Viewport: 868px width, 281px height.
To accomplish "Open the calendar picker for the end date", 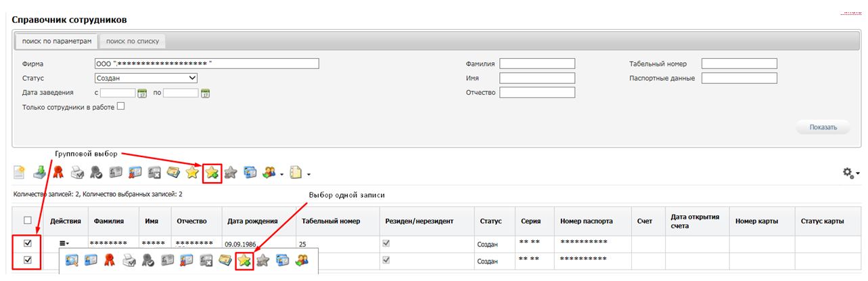I will coord(206,93).
